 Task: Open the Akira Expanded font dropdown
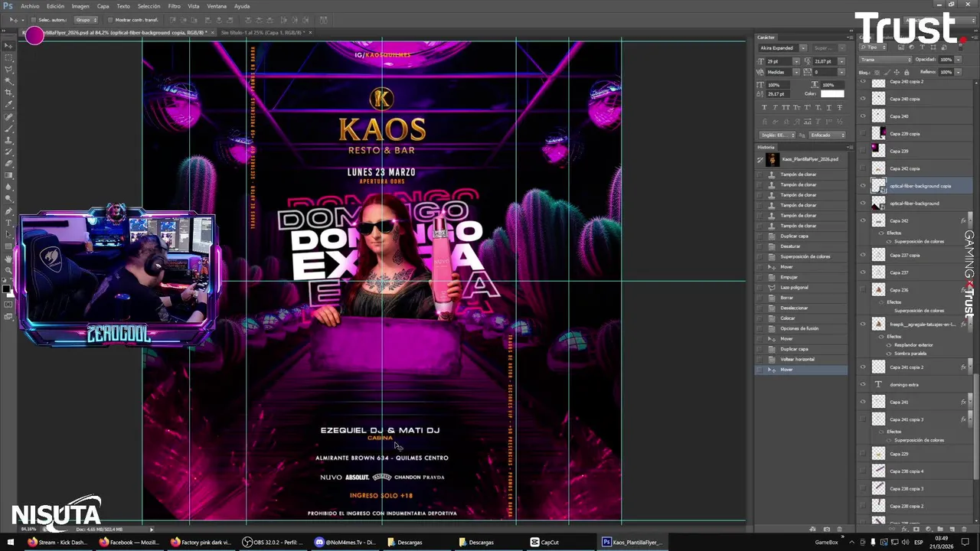point(803,48)
